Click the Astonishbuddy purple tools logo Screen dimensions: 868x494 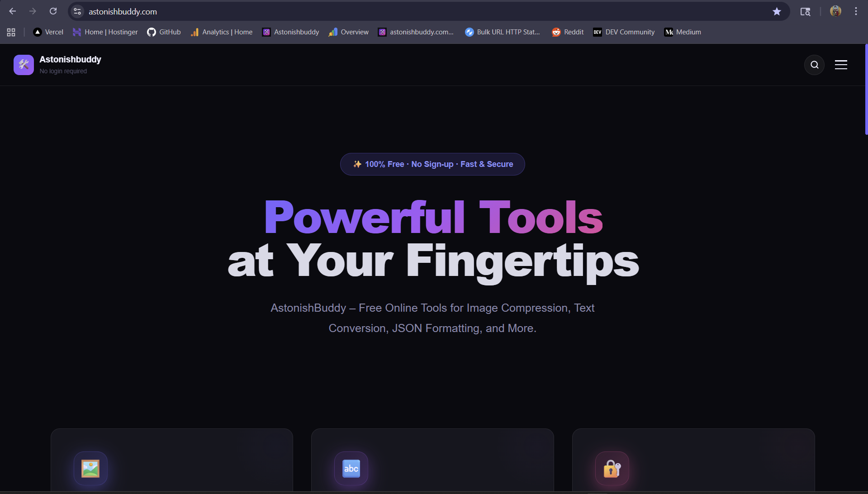pos(24,65)
